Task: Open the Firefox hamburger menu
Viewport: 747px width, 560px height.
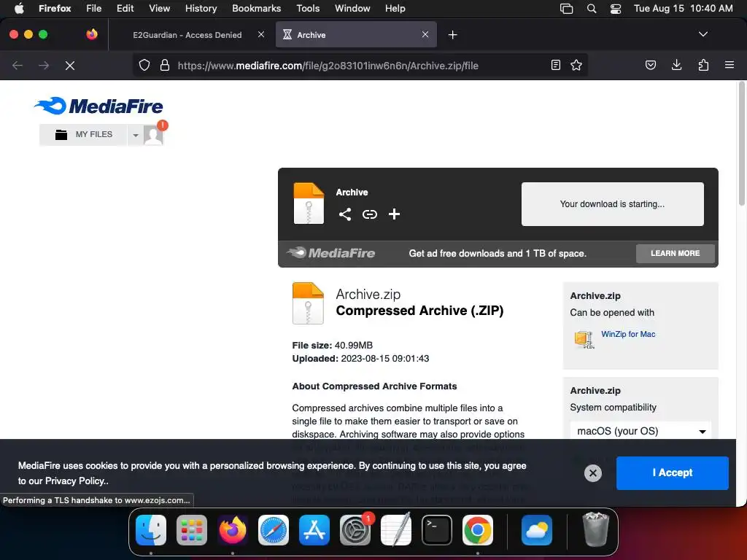Action: pos(729,65)
